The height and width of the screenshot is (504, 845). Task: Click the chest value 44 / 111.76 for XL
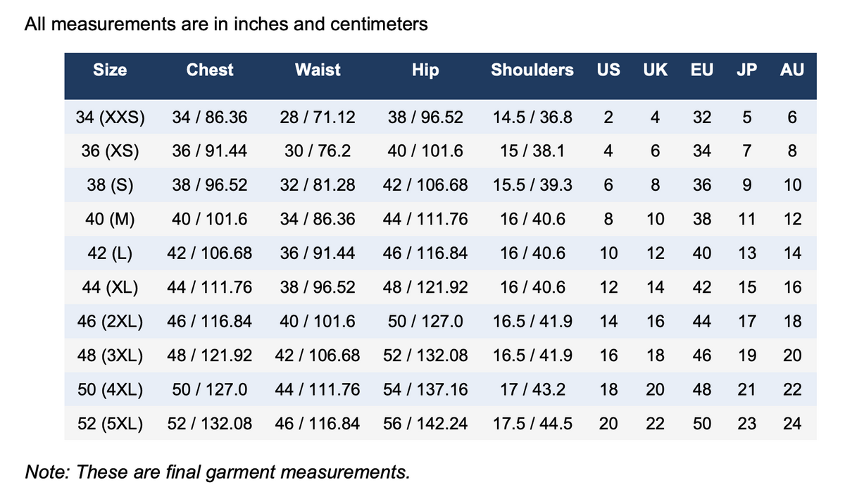[x=210, y=287]
